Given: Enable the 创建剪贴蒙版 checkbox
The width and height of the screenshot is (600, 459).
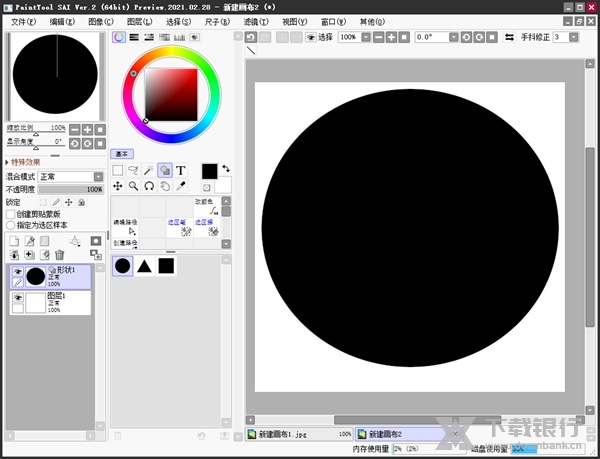Looking at the screenshot, I should [x=11, y=214].
